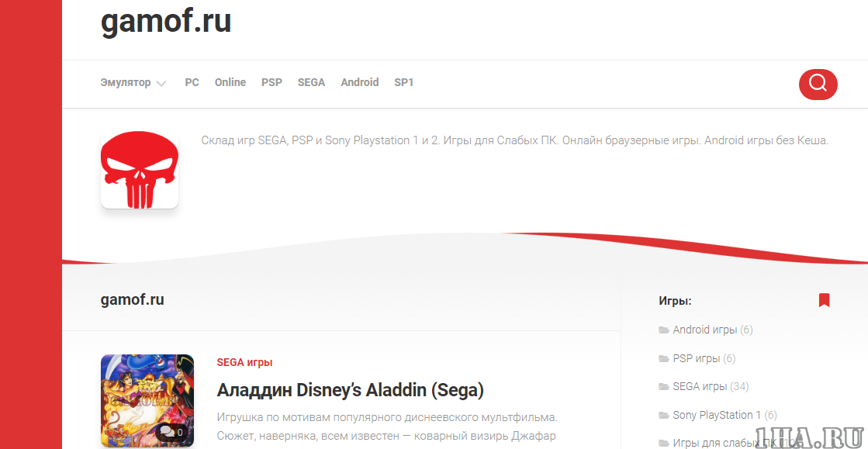Open the Эмулятор menu item
This screenshot has height=449, width=868.
126,82
